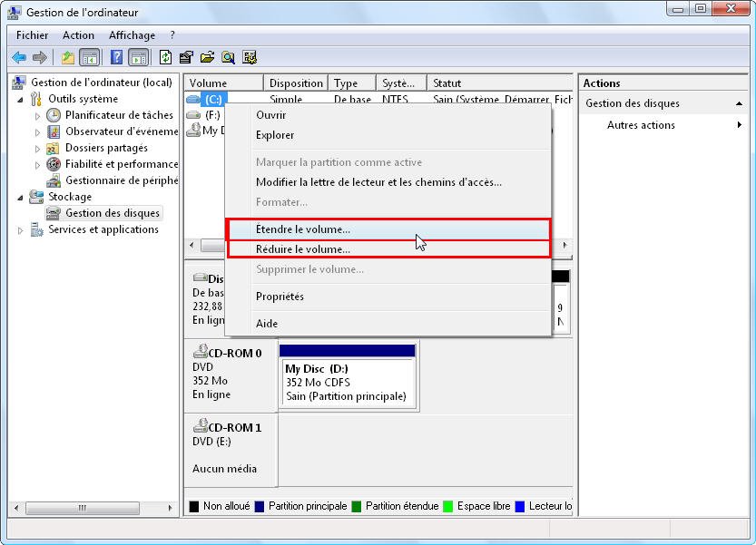Open the Autres actions submenu arrow
Image resolution: width=756 pixels, height=545 pixels.
coord(739,125)
